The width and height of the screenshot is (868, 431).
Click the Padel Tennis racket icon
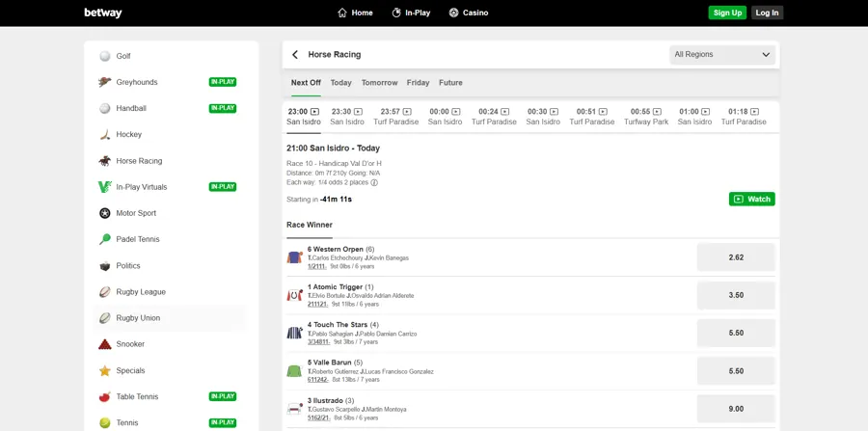pos(104,239)
